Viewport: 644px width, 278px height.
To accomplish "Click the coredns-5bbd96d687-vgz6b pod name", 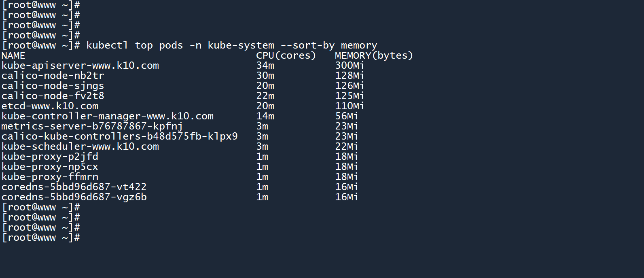I will (74, 197).
